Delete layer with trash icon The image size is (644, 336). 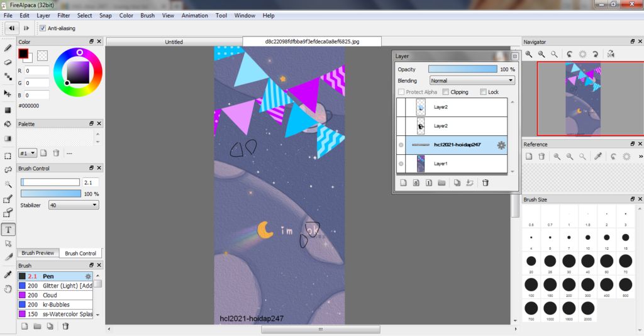[485, 183]
